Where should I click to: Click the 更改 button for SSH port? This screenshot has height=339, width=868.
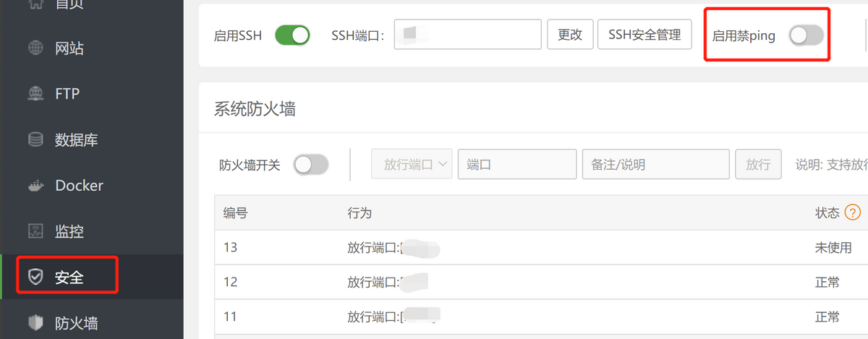point(570,35)
